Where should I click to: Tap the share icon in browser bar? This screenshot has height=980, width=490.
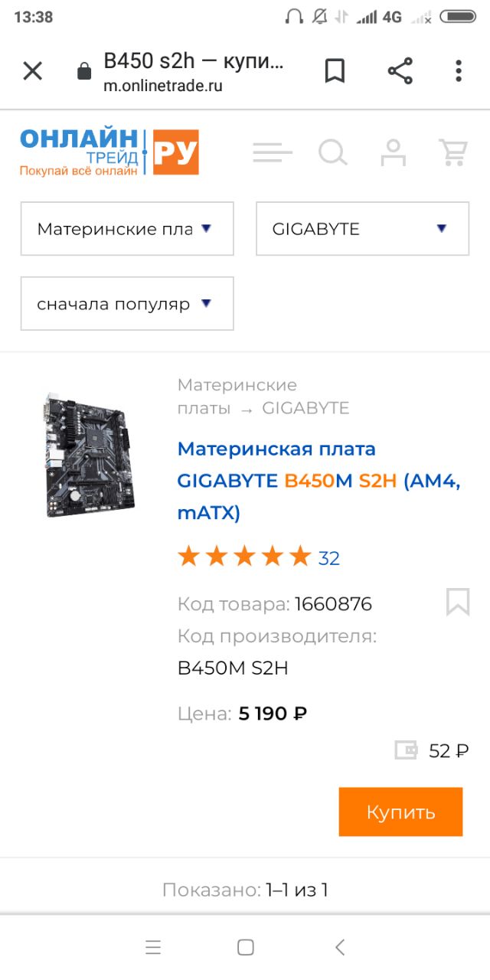pyautogui.click(x=400, y=71)
